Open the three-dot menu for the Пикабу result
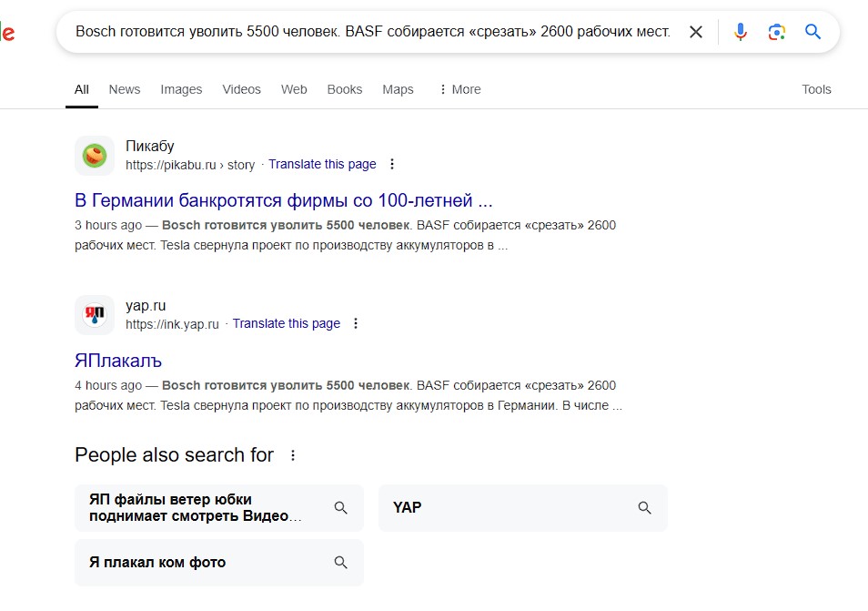 pyautogui.click(x=392, y=164)
